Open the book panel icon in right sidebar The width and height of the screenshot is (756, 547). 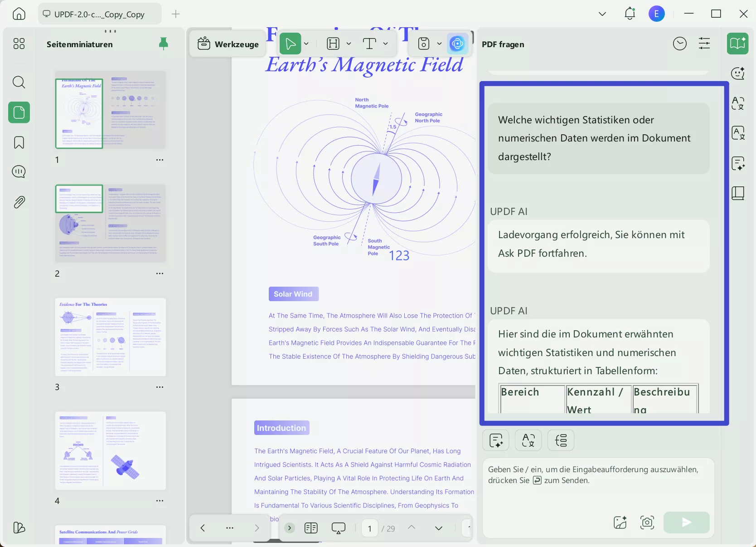pos(738,193)
